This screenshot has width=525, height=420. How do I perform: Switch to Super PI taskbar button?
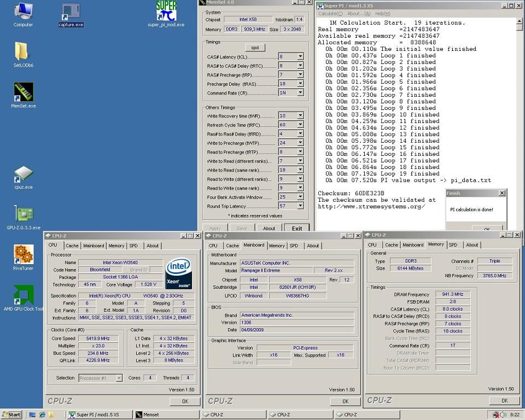100,415
